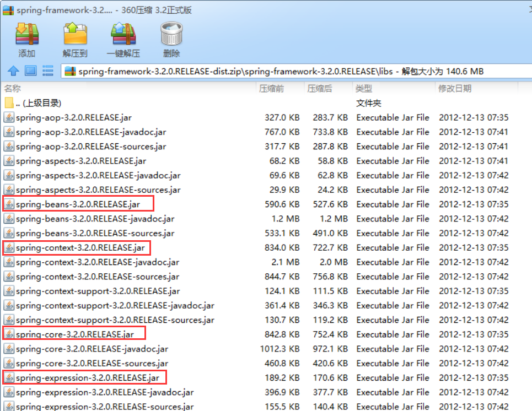Sort by the 类型 column header
Screen dimensions: 532x411
pyautogui.click(x=364, y=89)
